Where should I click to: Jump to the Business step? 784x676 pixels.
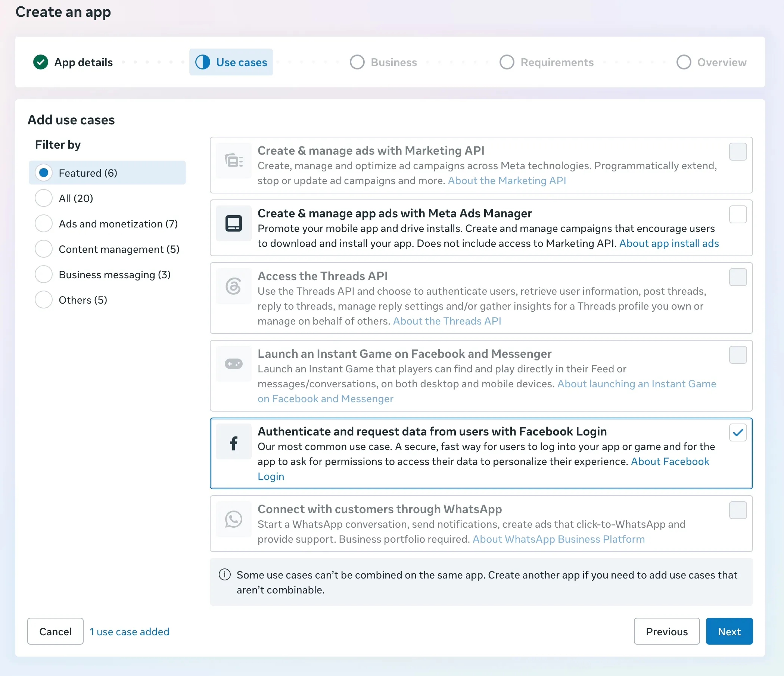pyautogui.click(x=383, y=62)
